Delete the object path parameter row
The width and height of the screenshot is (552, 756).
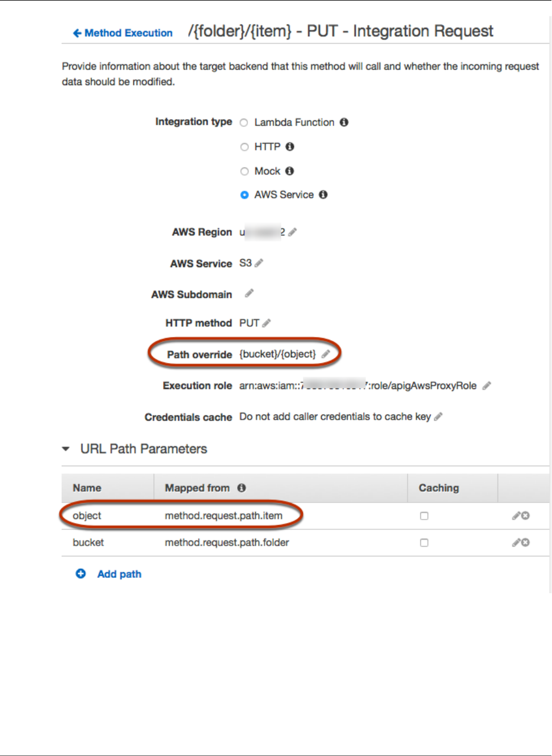pos(526,516)
